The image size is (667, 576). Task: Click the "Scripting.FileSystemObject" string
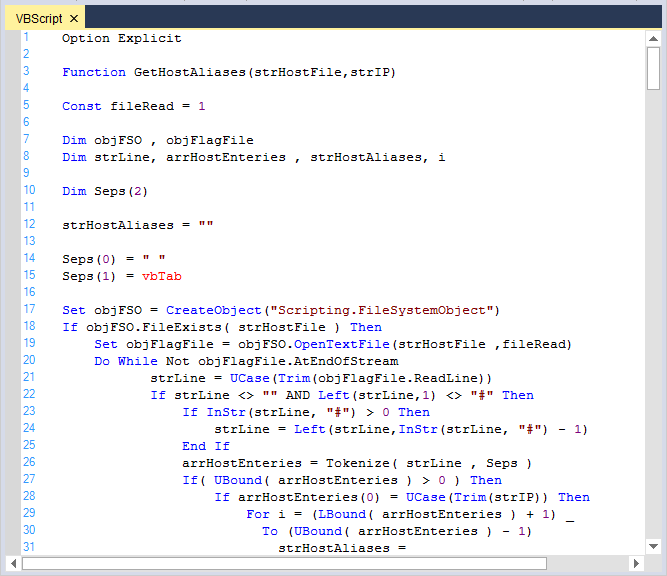(x=382, y=311)
